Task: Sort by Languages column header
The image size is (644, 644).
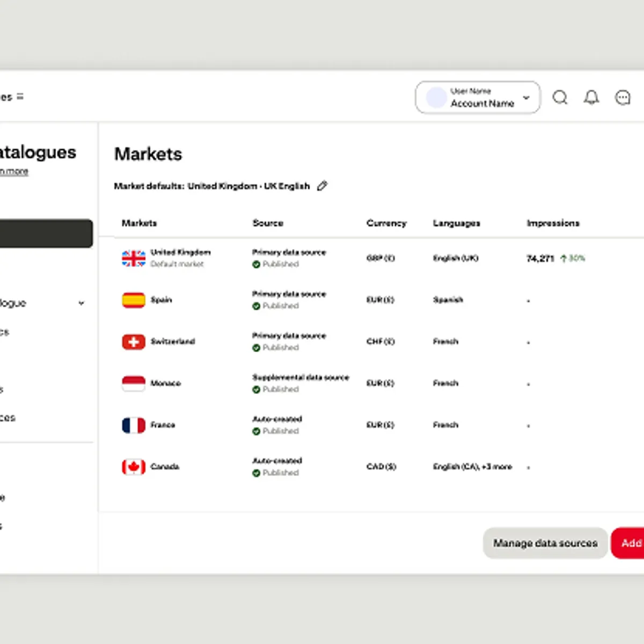Action: [x=457, y=223]
